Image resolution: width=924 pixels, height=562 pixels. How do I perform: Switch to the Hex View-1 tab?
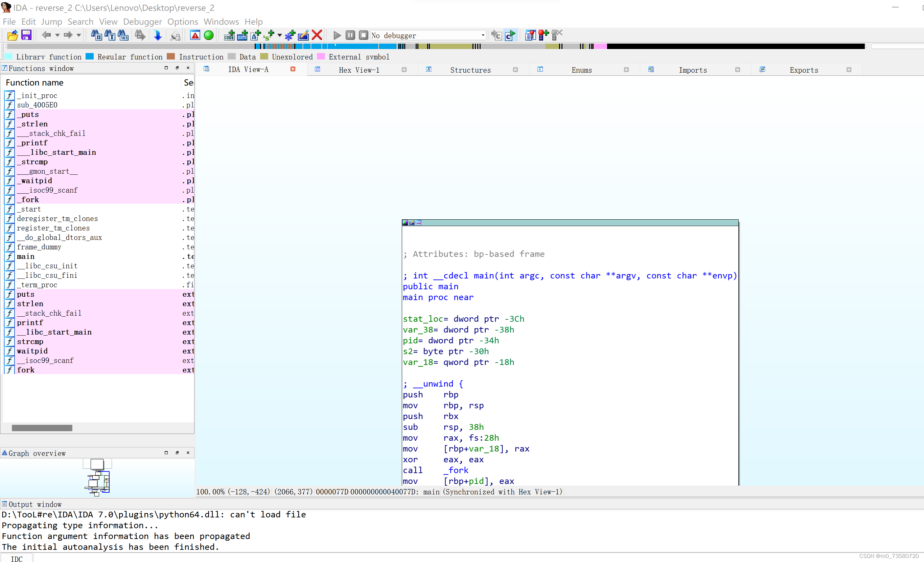point(359,70)
